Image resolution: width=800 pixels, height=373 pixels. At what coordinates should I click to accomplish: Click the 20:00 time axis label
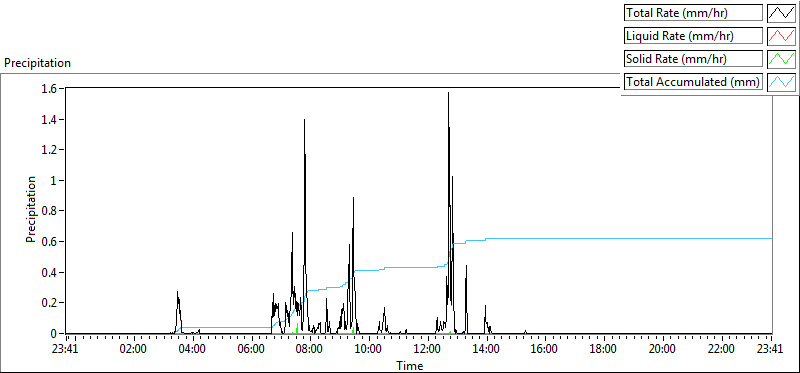(663, 350)
